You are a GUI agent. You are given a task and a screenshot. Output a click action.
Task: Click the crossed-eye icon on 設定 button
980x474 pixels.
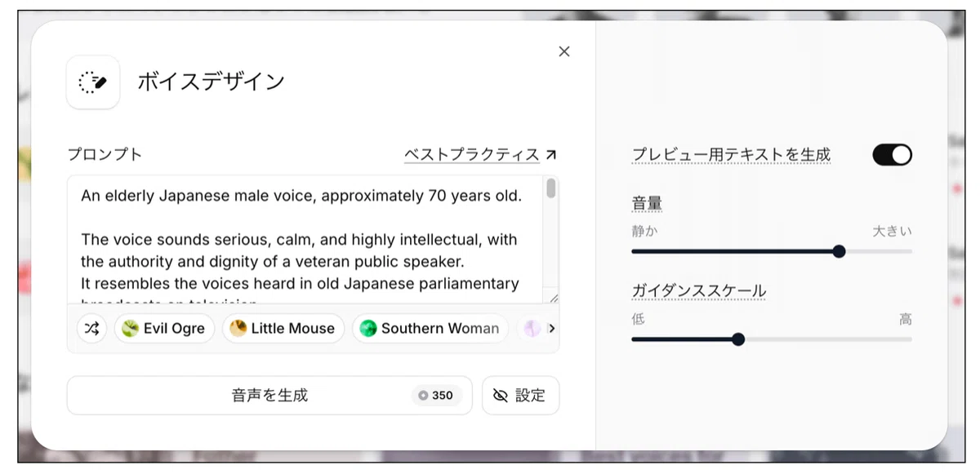[501, 396]
